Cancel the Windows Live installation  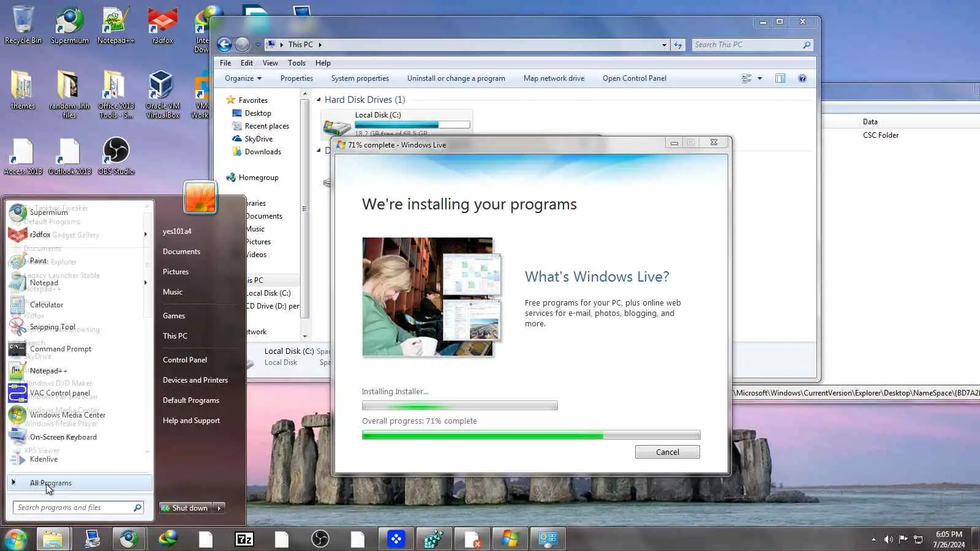tap(668, 452)
